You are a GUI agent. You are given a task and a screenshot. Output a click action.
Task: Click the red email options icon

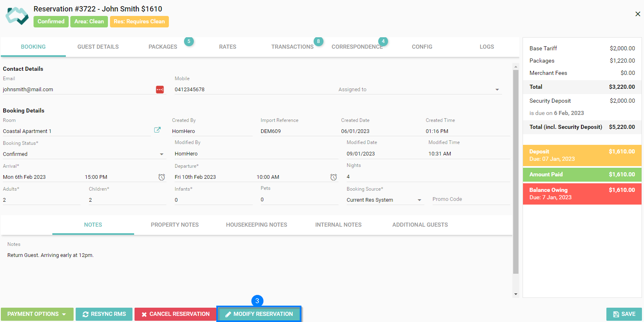pyautogui.click(x=160, y=90)
